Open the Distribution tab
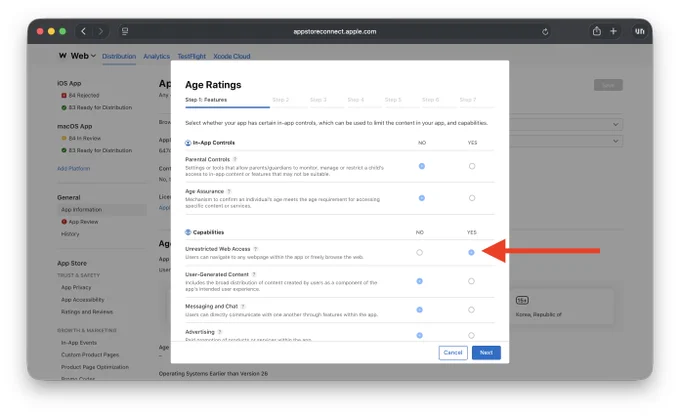 pyautogui.click(x=119, y=56)
